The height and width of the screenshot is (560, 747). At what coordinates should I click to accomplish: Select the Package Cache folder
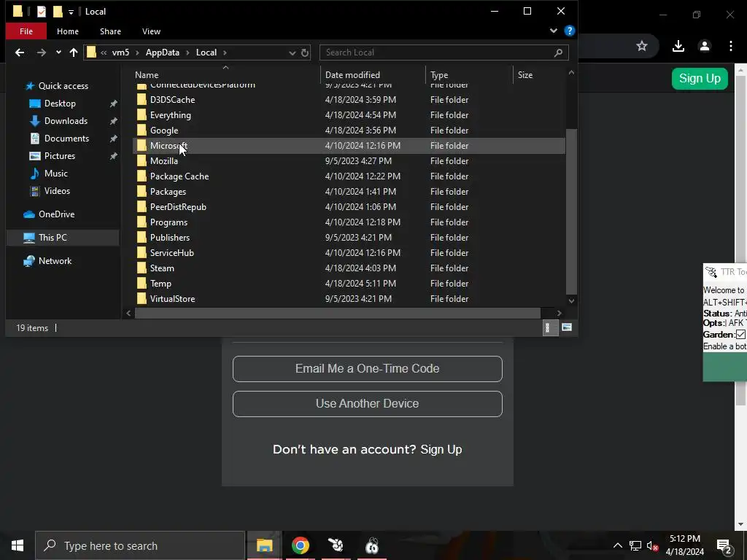pos(179,176)
